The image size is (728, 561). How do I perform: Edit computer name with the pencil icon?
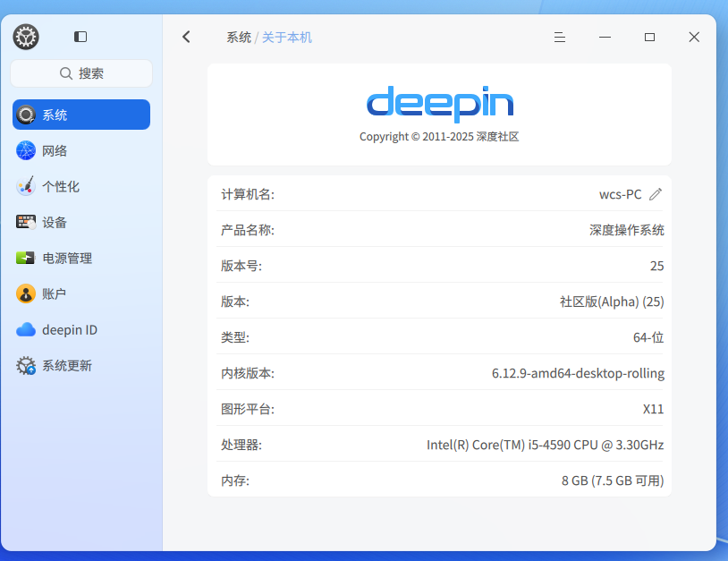[x=655, y=194]
